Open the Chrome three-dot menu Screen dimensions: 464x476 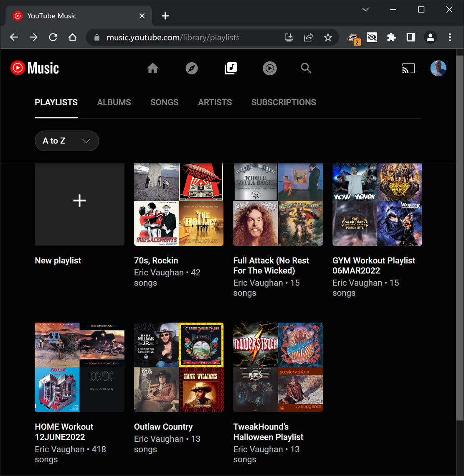click(450, 37)
